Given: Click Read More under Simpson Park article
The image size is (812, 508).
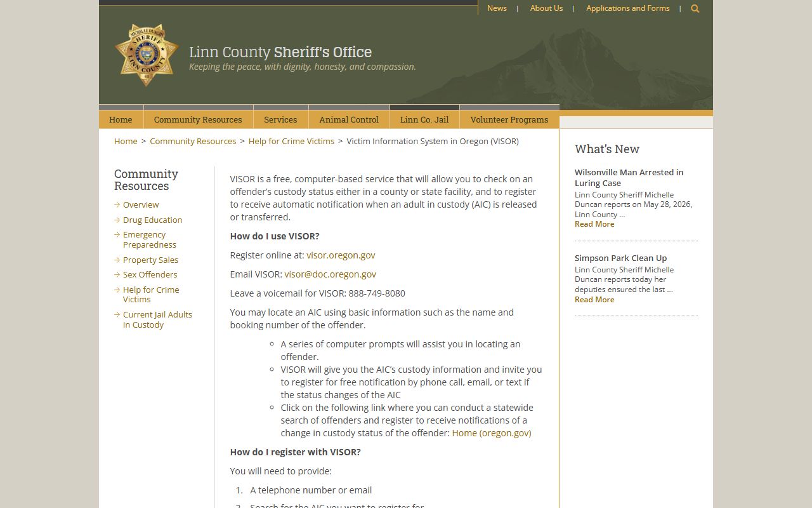Looking at the screenshot, I should [594, 300].
